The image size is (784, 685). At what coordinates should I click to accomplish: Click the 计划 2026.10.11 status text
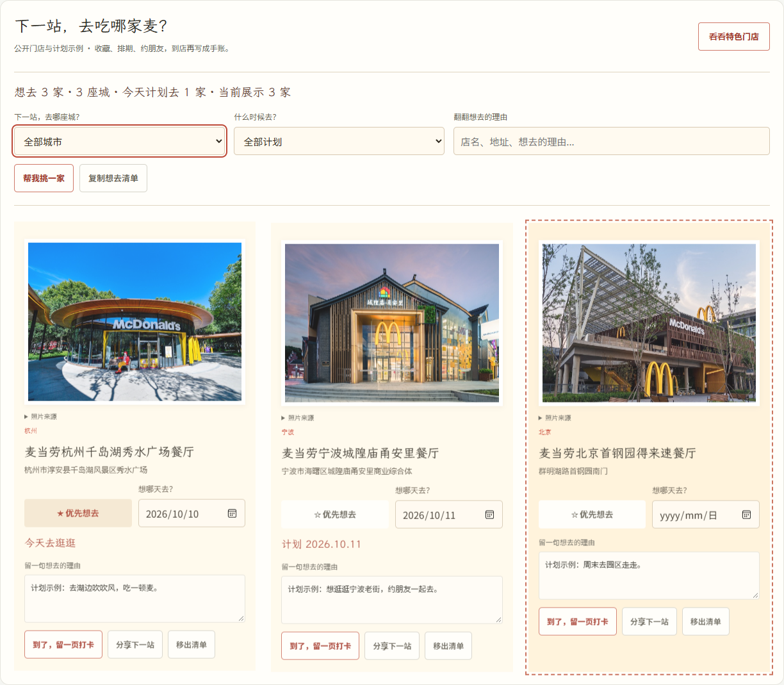click(322, 544)
